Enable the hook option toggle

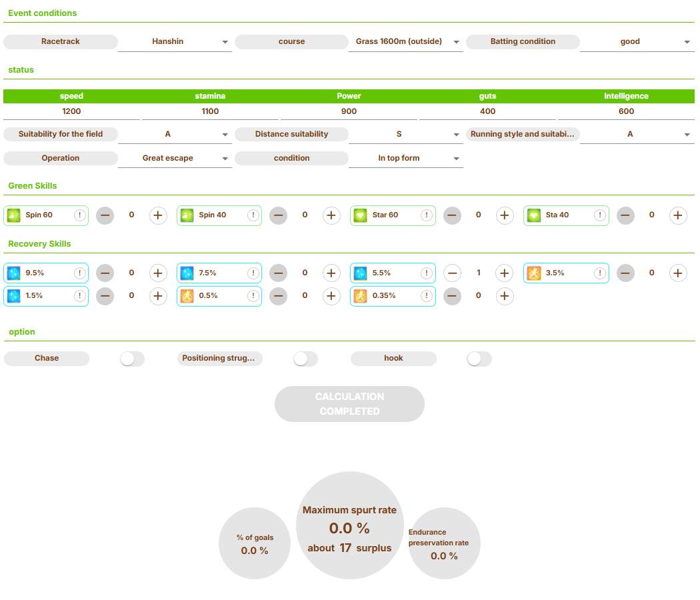[479, 359]
